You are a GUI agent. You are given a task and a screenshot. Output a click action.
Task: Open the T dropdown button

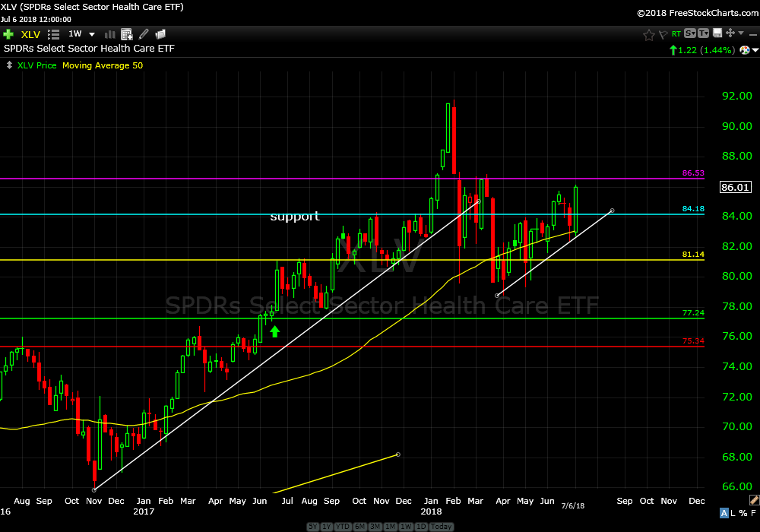tap(703, 33)
